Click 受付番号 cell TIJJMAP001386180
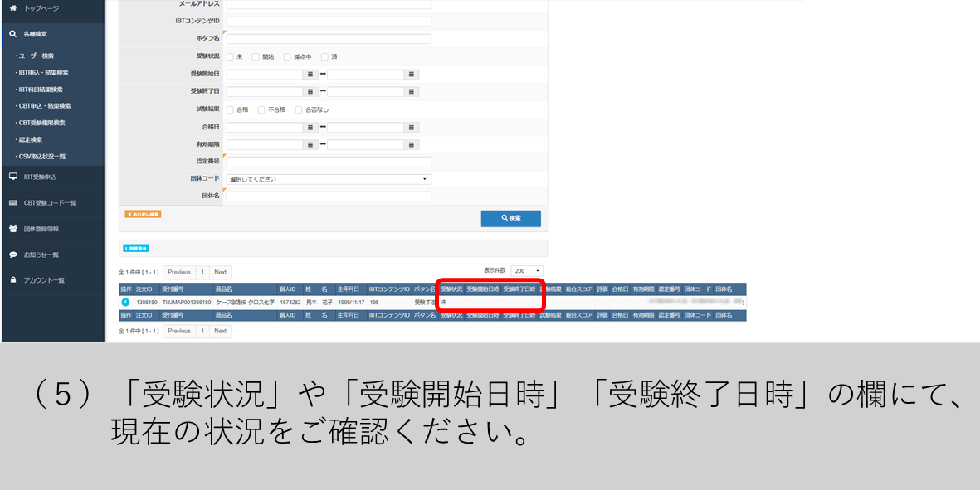Screen dimensions: 980x490 (186, 302)
